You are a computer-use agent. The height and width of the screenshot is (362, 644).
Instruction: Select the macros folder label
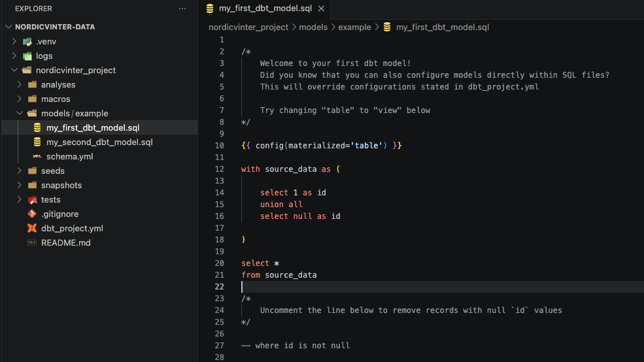[56, 99]
